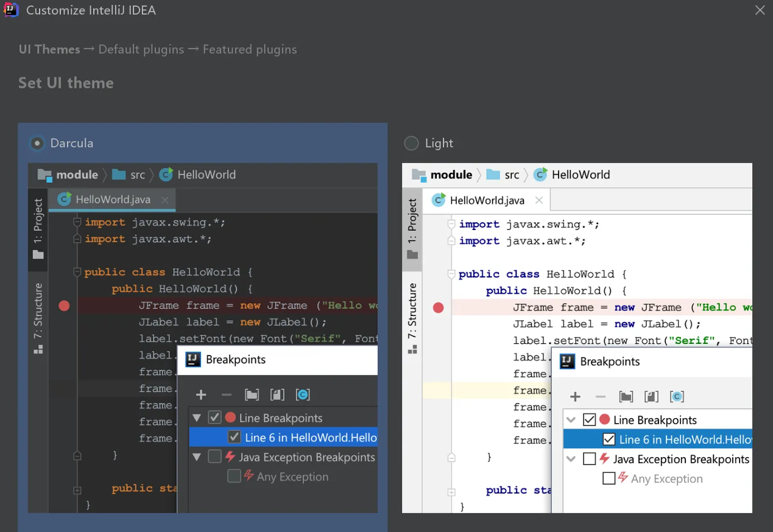Select the Darcula theme radio button
Viewport: 773px width, 532px height.
pyautogui.click(x=37, y=143)
